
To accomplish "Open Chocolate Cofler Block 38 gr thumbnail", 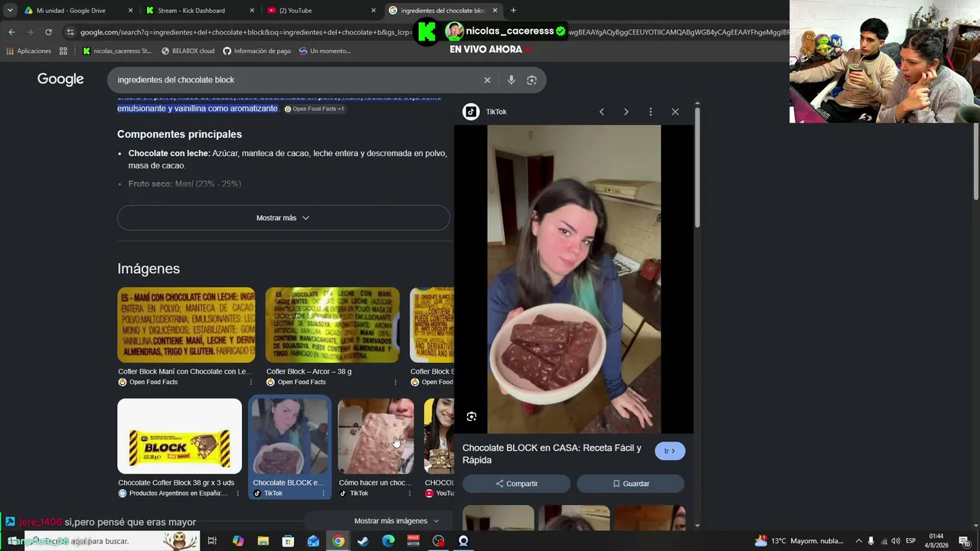I will click(x=179, y=436).
